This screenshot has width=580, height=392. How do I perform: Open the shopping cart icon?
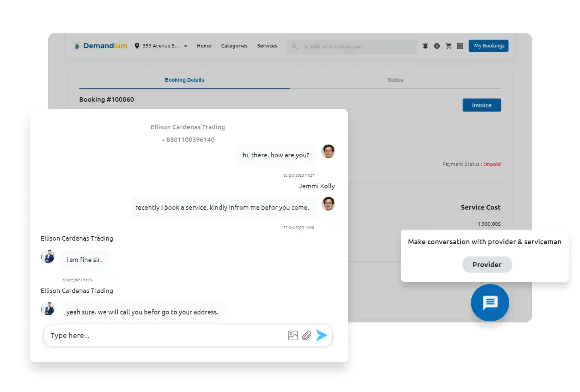[448, 46]
